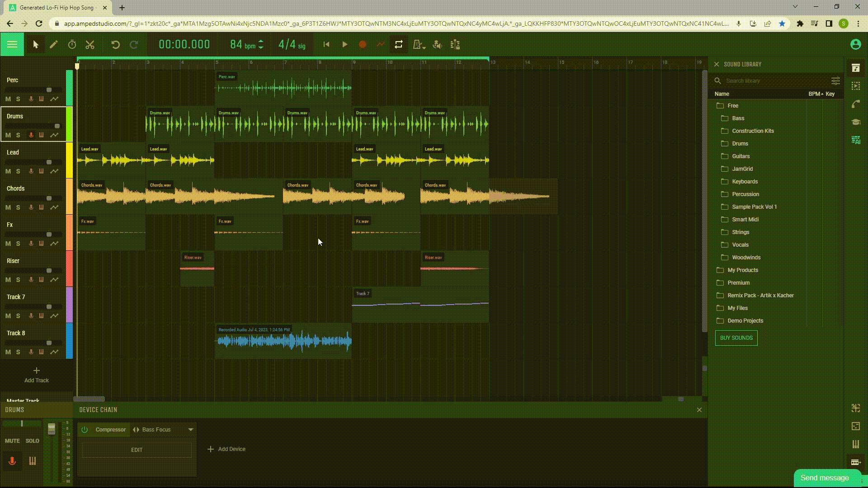
Task: Click the BUY SOUNDS button
Action: [x=736, y=337]
